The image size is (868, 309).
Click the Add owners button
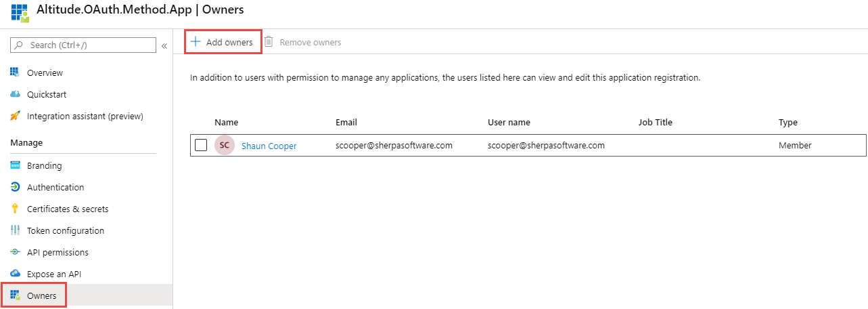(223, 42)
